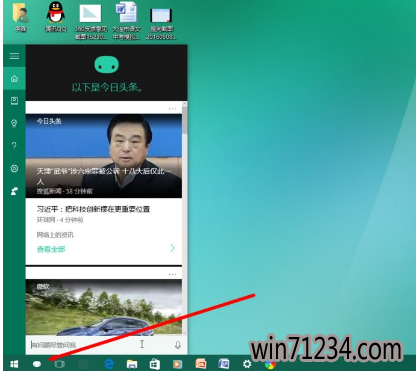The height and width of the screenshot is (374, 416).
Task: Open the Cortana Notebook icon
Action: coord(14,101)
